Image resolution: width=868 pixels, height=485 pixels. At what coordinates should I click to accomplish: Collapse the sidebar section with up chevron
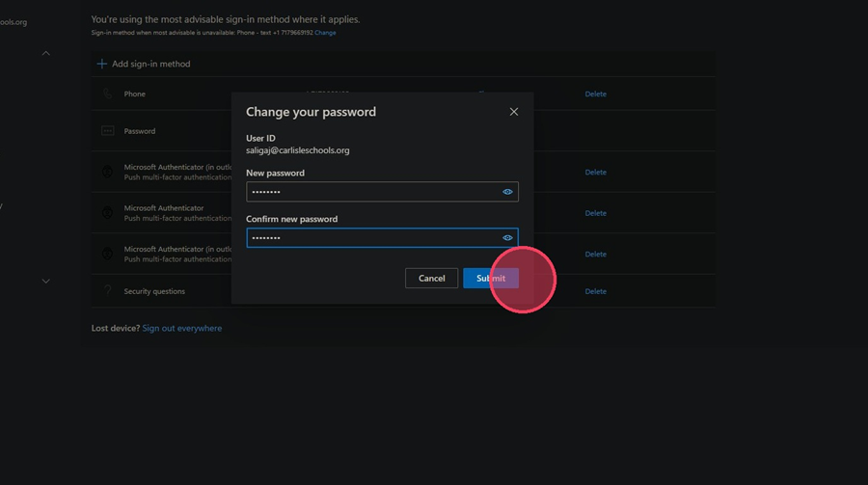pyautogui.click(x=46, y=53)
